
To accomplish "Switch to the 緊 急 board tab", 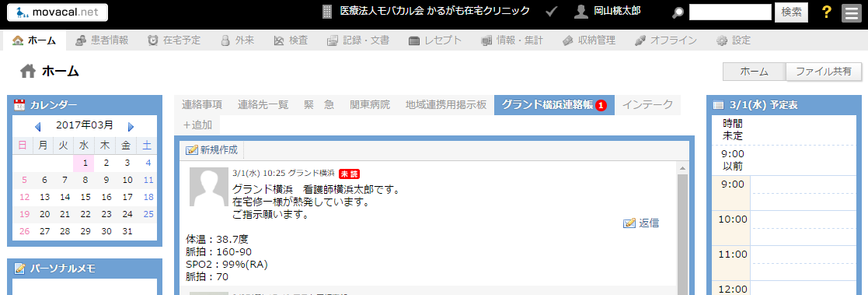I will tap(319, 105).
